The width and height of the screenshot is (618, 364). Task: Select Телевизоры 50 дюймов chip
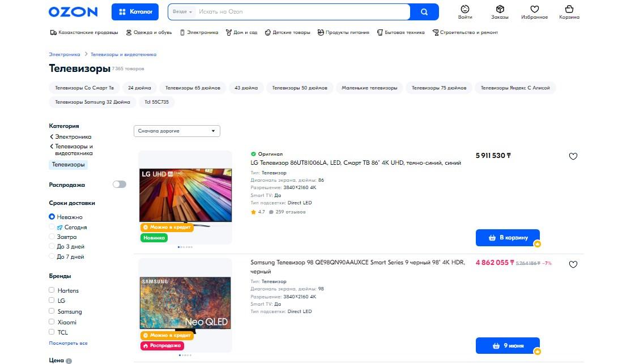pos(300,88)
